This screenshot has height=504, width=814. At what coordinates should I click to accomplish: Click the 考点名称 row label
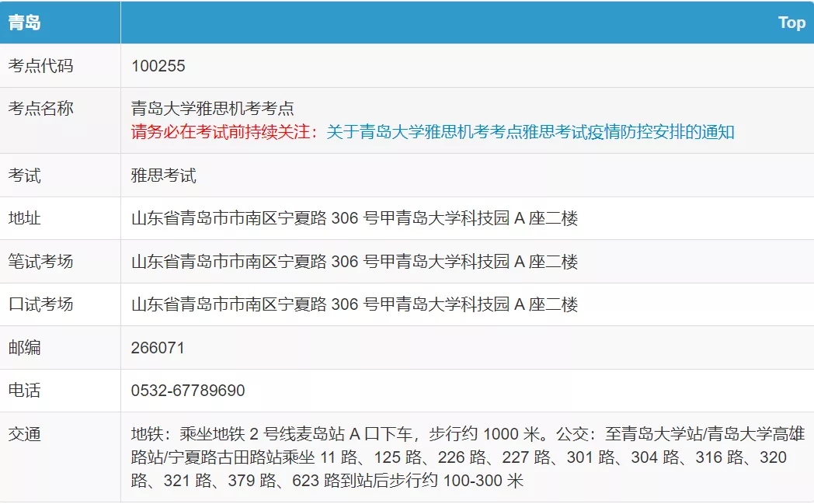tap(41, 109)
